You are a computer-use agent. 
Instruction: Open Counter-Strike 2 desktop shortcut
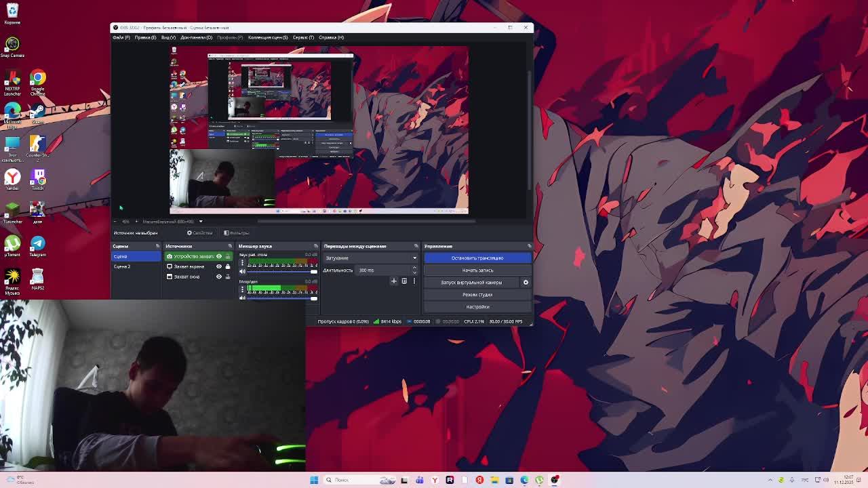[37, 146]
